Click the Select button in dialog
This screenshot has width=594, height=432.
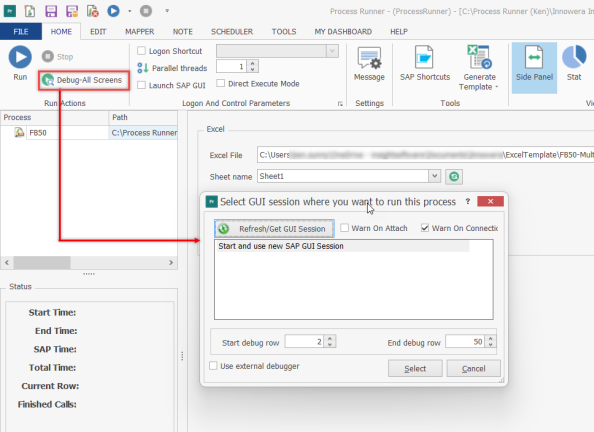coord(415,368)
